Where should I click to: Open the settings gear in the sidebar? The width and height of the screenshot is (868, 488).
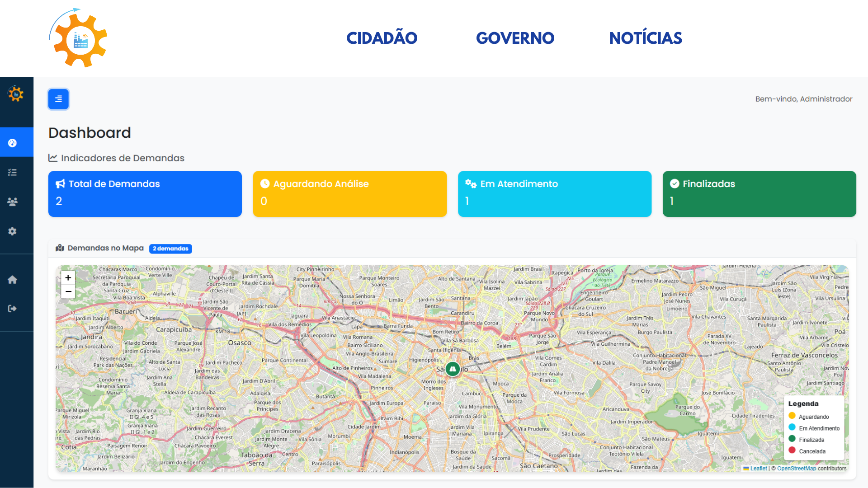13,231
